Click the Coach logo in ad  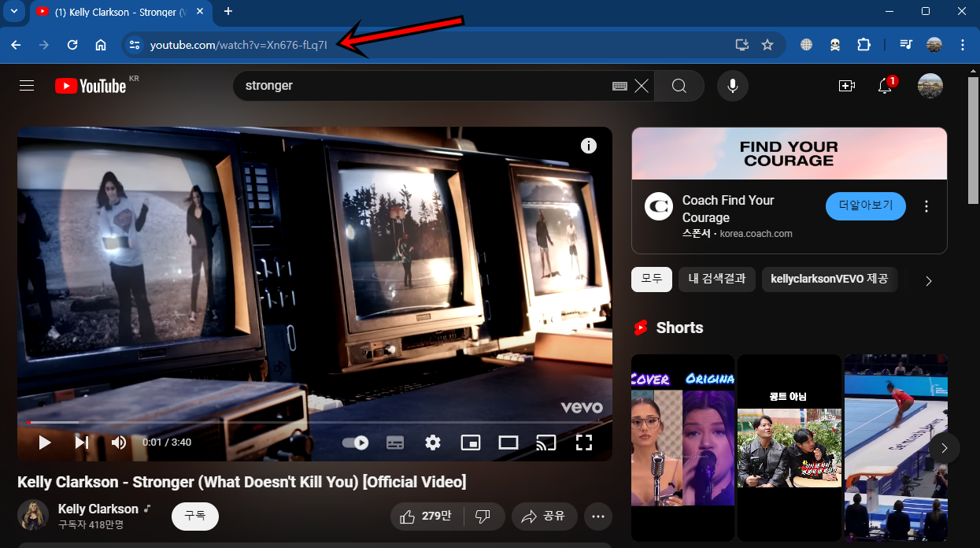[659, 207]
